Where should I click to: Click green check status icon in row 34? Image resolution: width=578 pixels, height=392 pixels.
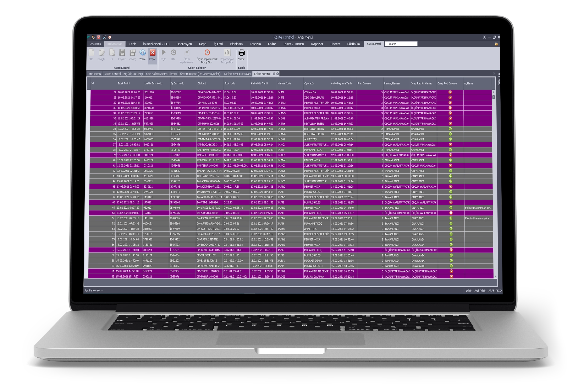[450, 129]
